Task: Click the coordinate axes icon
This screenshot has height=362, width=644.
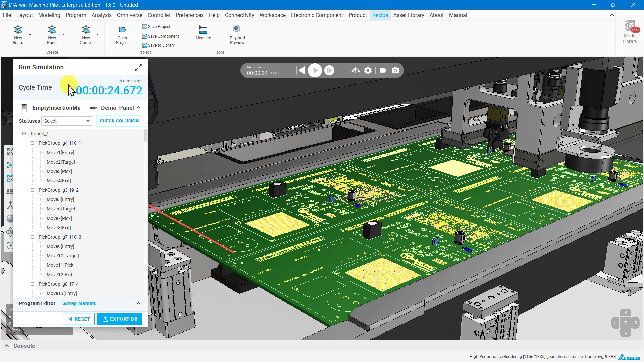Action: (10, 205)
